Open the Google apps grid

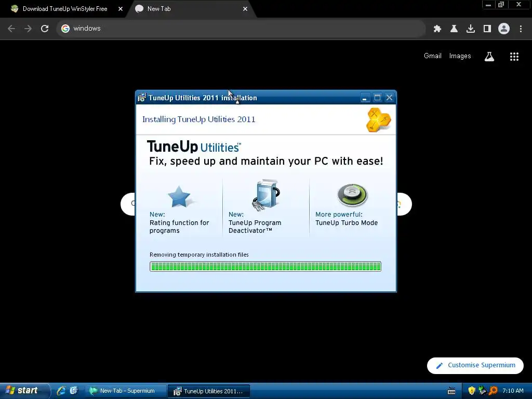click(x=514, y=56)
